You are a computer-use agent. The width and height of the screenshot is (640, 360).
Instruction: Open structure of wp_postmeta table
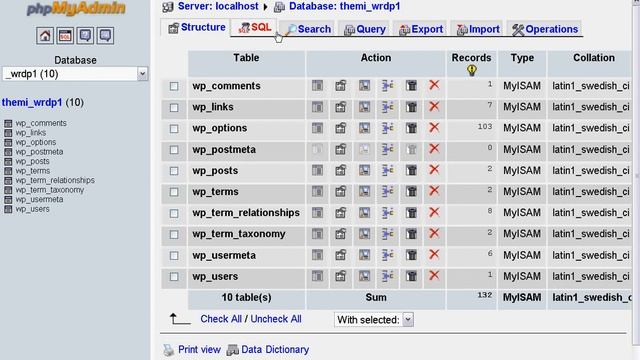coord(340,149)
